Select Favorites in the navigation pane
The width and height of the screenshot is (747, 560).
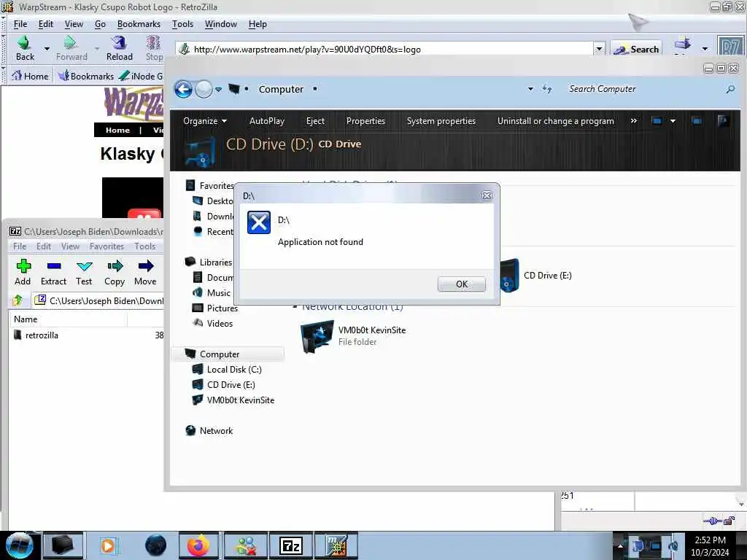216,186
